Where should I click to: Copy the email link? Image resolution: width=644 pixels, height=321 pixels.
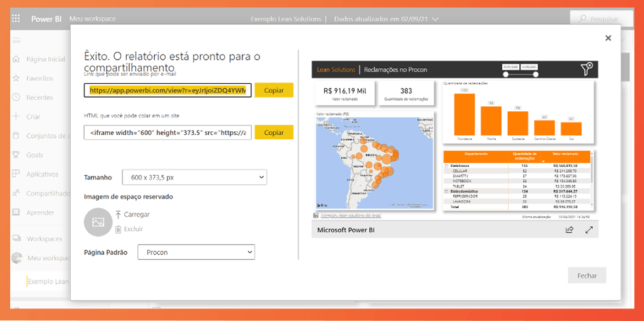coord(274,90)
